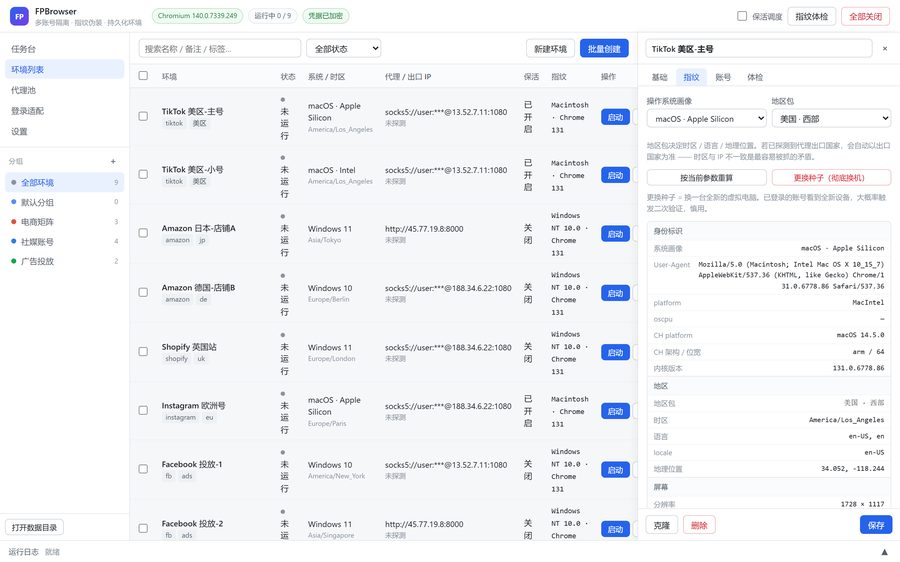The image size is (900, 562).
Task: Select the TikTok 美区-主号 row checkbox
Action: tap(143, 116)
